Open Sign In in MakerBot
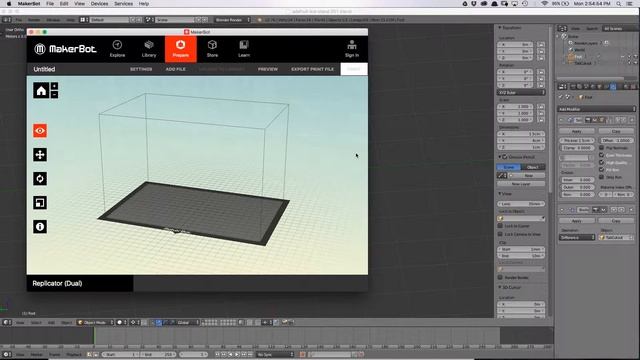The width and height of the screenshot is (640, 360). [x=352, y=49]
